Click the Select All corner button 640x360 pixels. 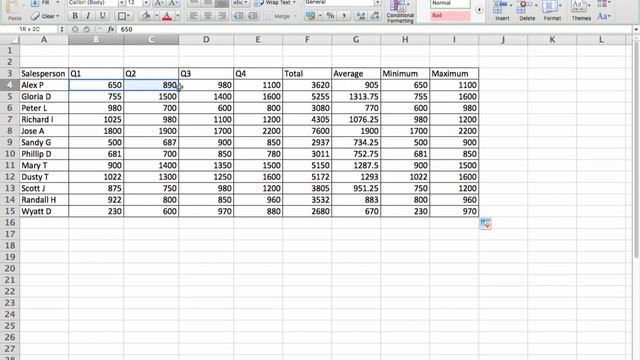point(9,40)
